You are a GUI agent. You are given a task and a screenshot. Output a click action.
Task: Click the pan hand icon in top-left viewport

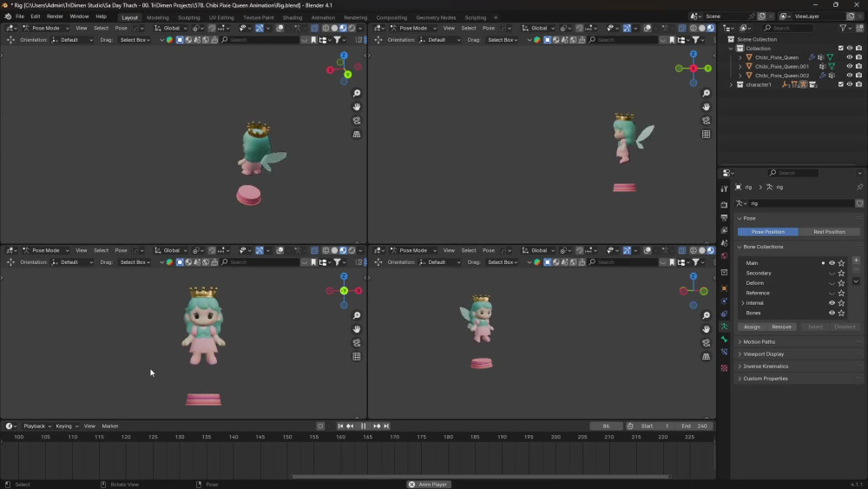pyautogui.click(x=357, y=107)
